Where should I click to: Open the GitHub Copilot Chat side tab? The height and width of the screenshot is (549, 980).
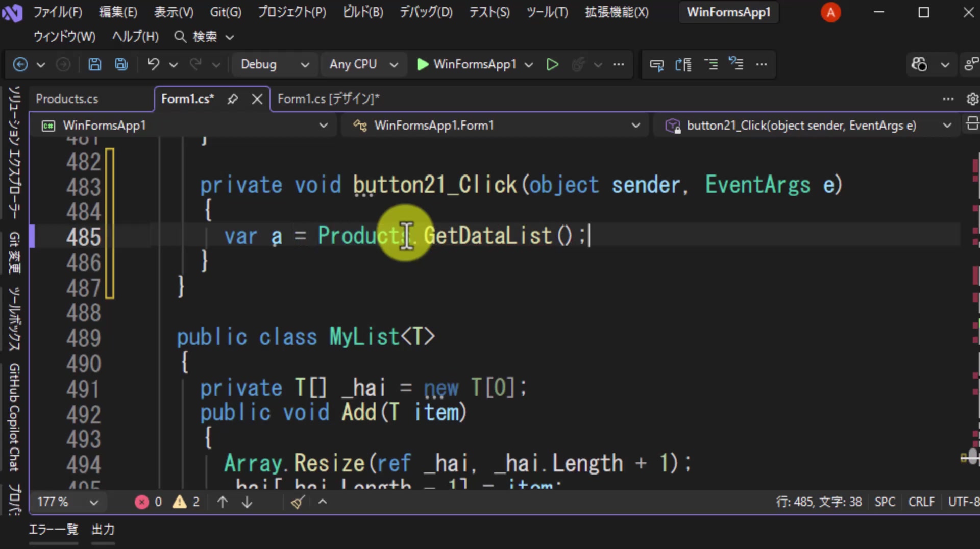pyautogui.click(x=14, y=417)
